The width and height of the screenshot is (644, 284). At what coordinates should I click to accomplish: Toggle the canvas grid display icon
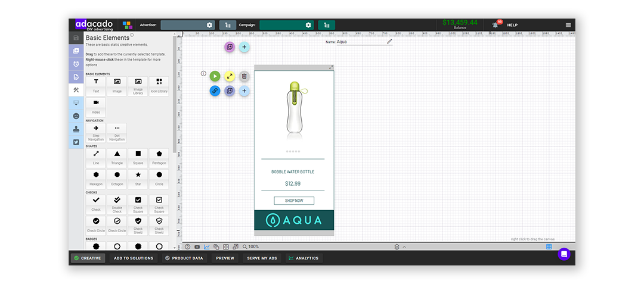549,246
